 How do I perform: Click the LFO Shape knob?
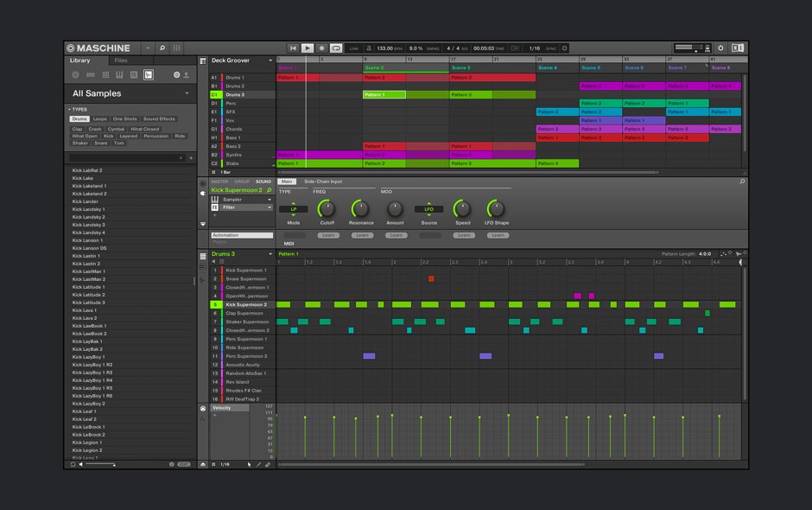click(x=496, y=209)
